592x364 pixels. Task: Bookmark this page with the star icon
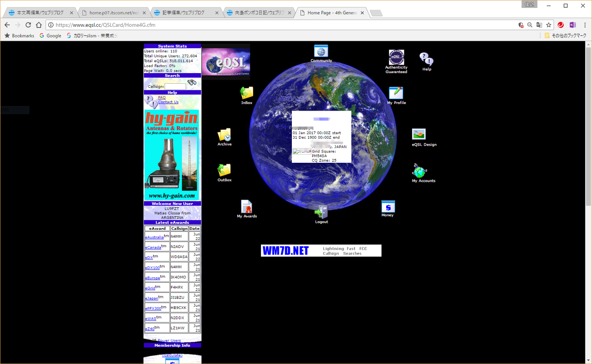point(549,25)
